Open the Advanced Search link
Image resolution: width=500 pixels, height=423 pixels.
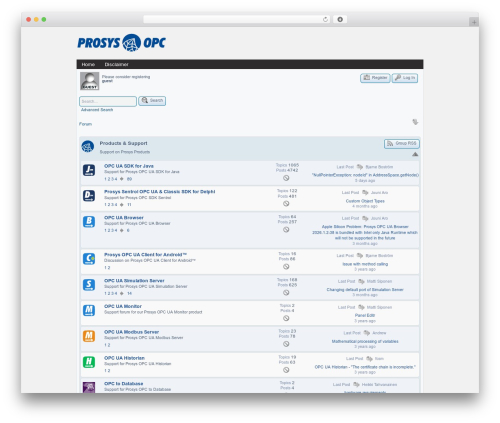(97, 110)
